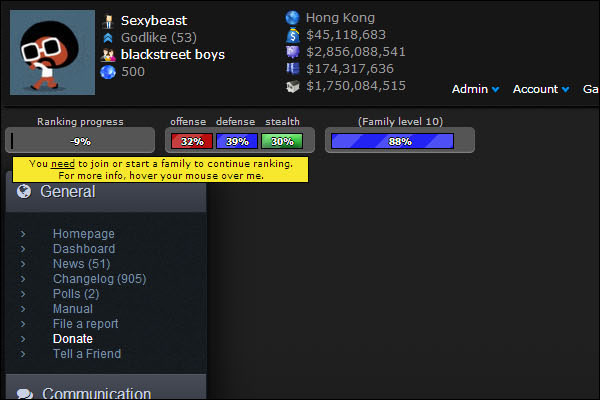Screen dimensions: 600x400
Task: Click the family icon beside blackstreet boys
Action: click(108, 55)
